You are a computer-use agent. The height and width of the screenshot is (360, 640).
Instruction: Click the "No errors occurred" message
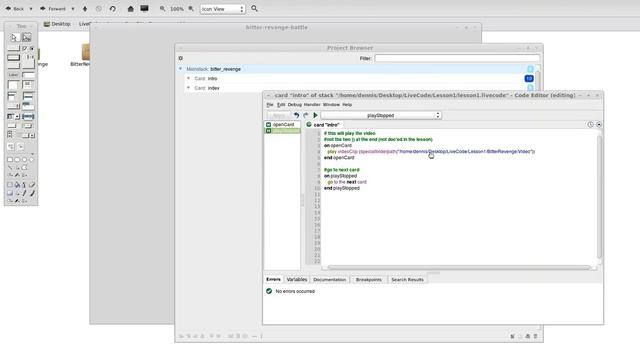click(x=295, y=291)
